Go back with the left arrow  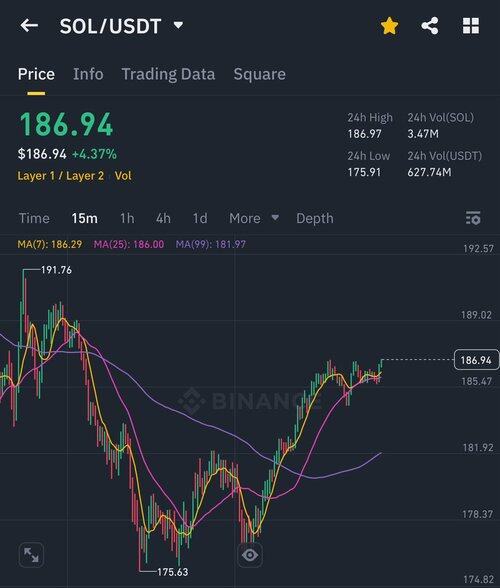(x=29, y=26)
